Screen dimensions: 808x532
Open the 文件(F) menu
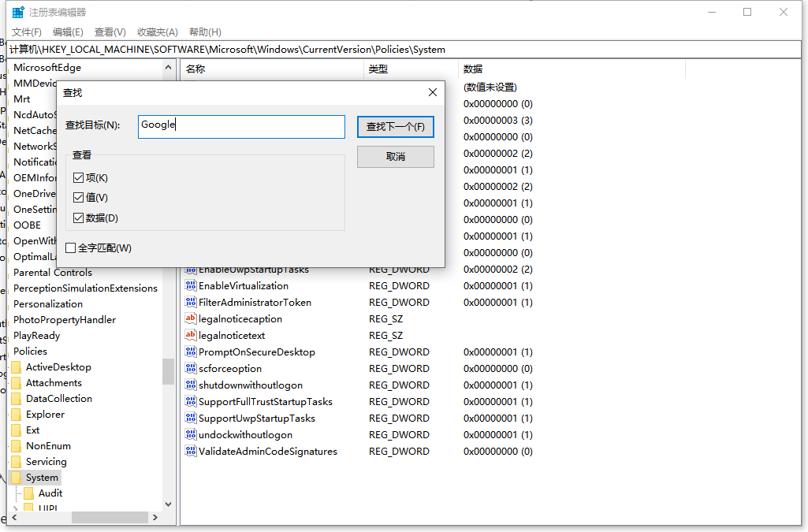tap(26, 32)
